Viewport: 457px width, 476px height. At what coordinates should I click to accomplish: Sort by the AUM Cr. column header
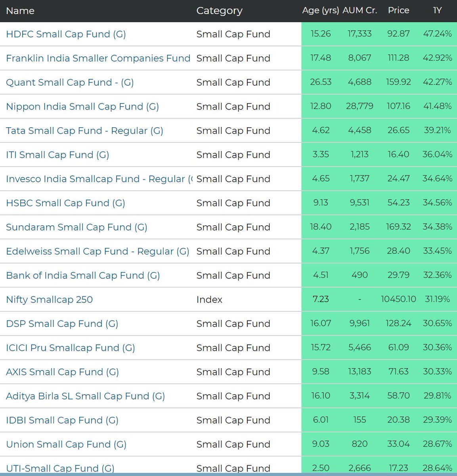[x=360, y=11]
